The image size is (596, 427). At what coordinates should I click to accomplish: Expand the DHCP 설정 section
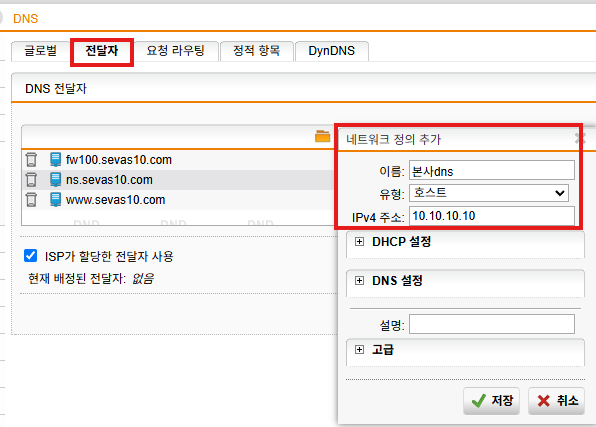[x=359, y=242]
